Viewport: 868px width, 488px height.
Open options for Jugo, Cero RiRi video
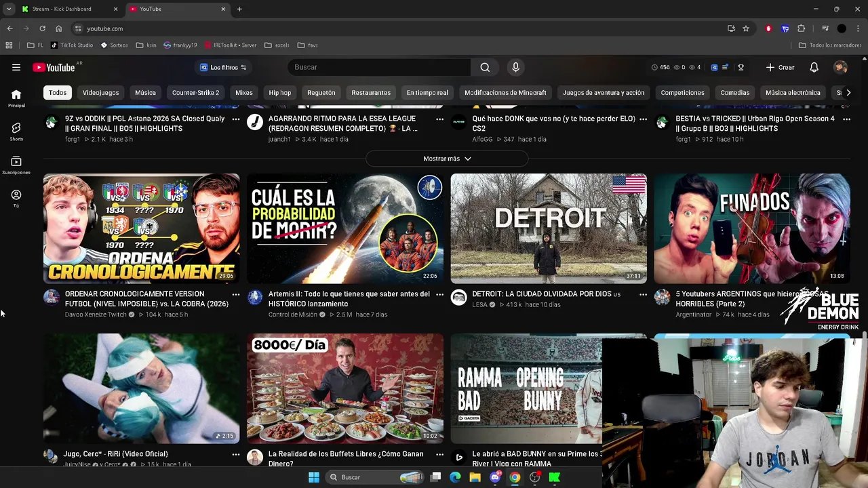click(x=236, y=454)
